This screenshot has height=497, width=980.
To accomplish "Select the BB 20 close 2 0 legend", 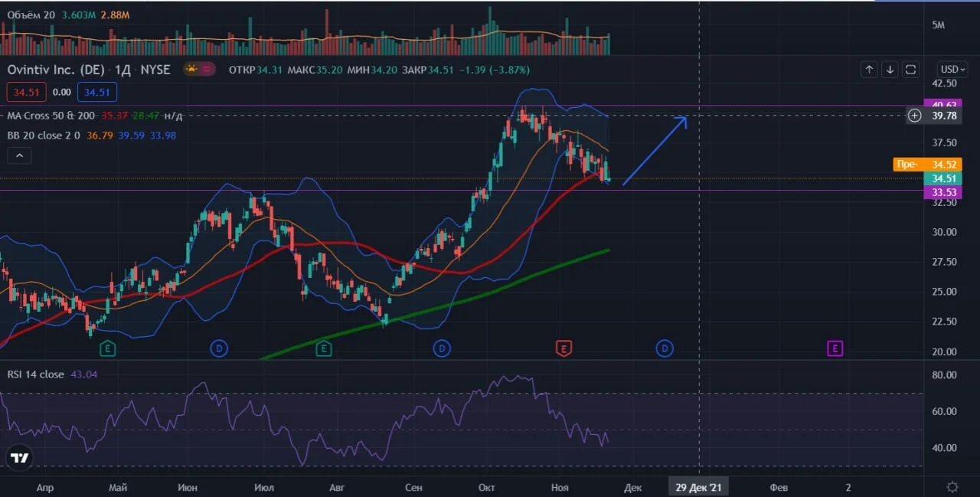I will [45, 136].
